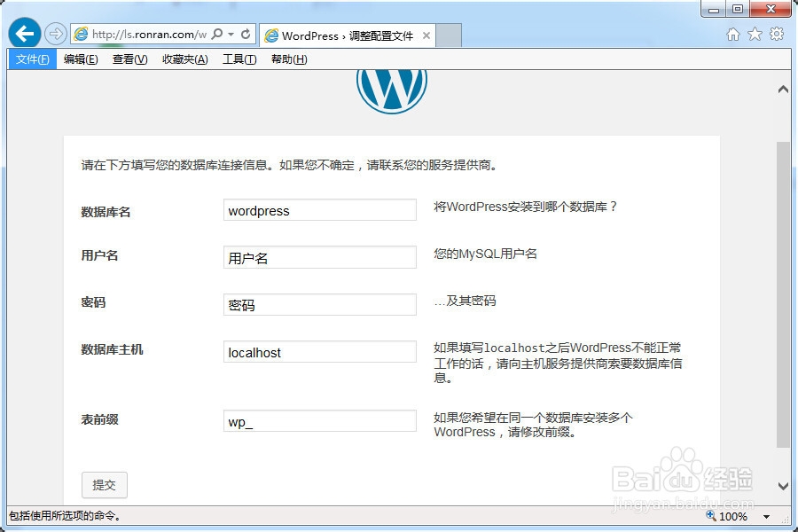Open the 收藏夹(A) menu

coord(184,59)
